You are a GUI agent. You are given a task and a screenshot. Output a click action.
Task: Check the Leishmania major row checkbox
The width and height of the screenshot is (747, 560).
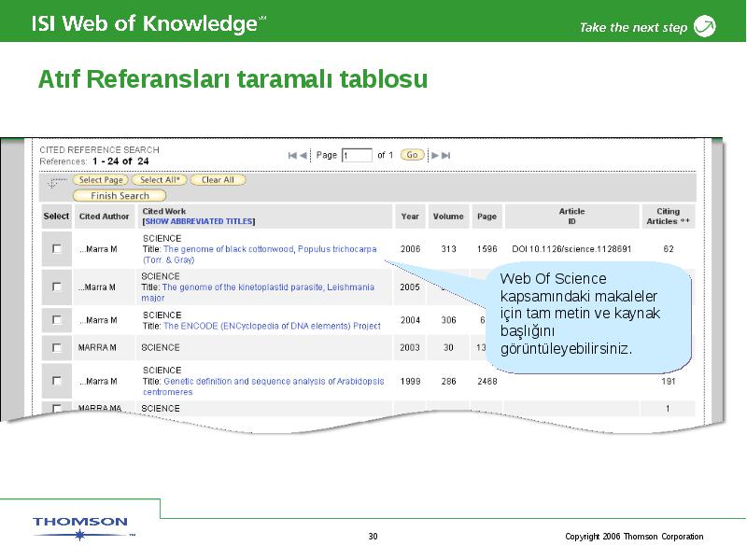[x=57, y=287]
